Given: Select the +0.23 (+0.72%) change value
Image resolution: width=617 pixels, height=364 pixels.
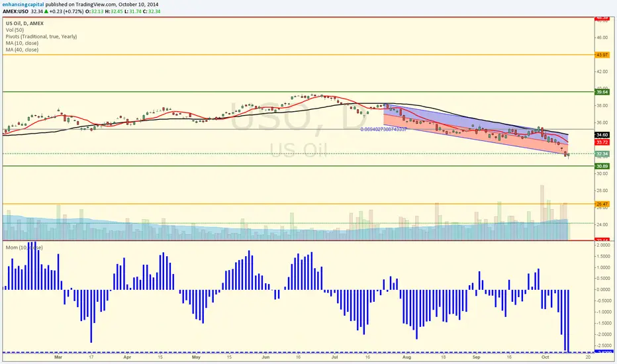Looking at the screenshot, I should tap(66, 11).
